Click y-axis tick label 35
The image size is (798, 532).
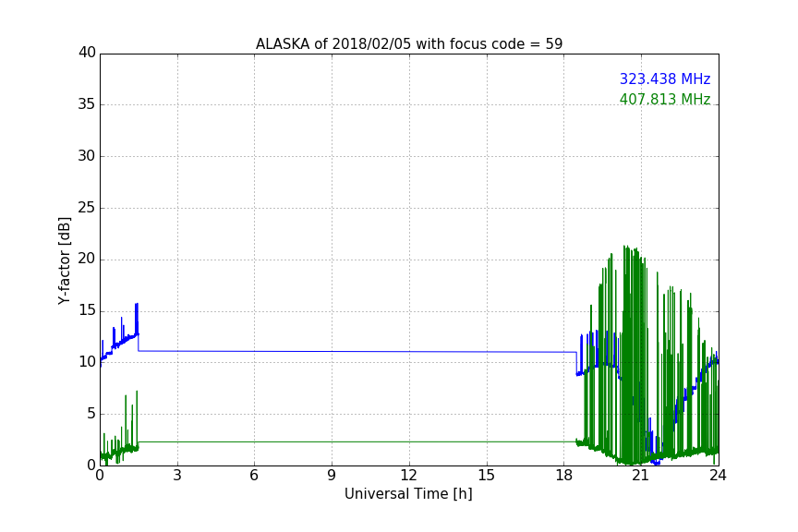point(87,104)
